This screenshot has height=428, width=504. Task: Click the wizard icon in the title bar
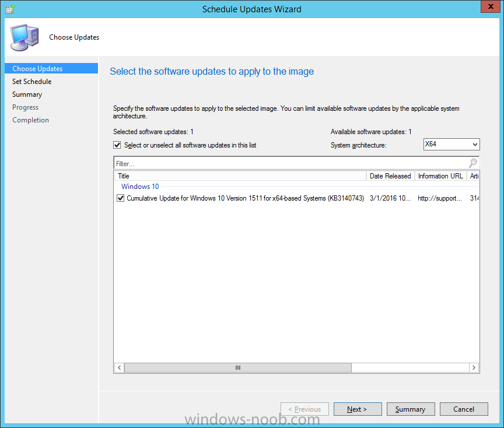click(10, 9)
